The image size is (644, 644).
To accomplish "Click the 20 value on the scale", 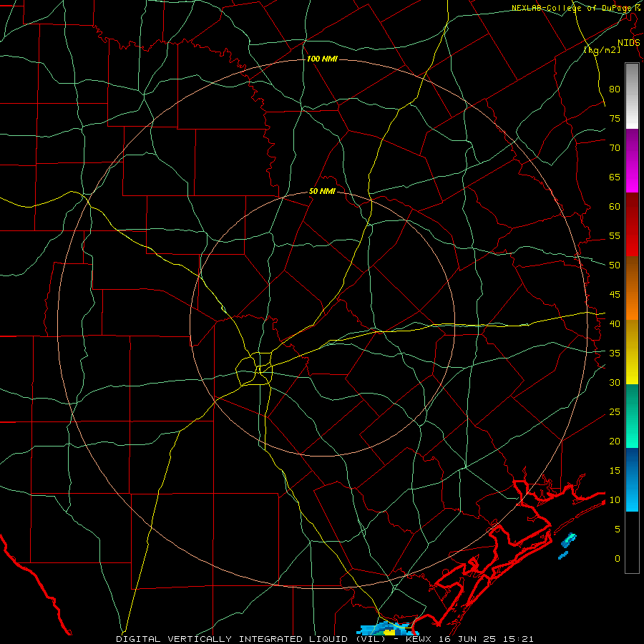I will click(615, 441).
